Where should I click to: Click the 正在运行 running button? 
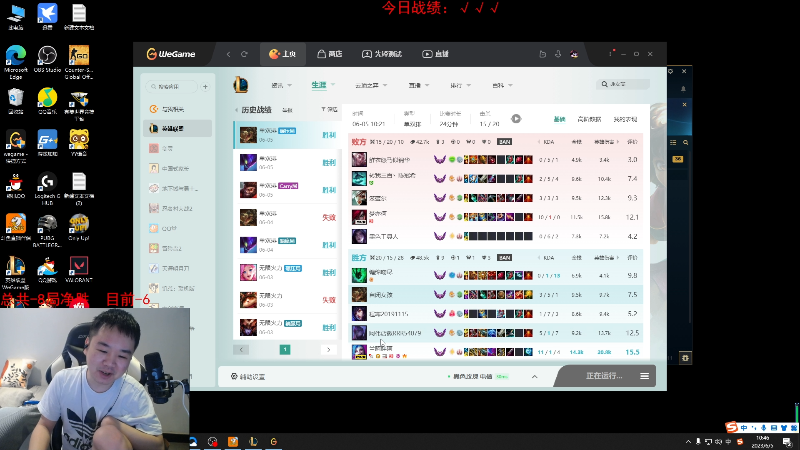[604, 376]
